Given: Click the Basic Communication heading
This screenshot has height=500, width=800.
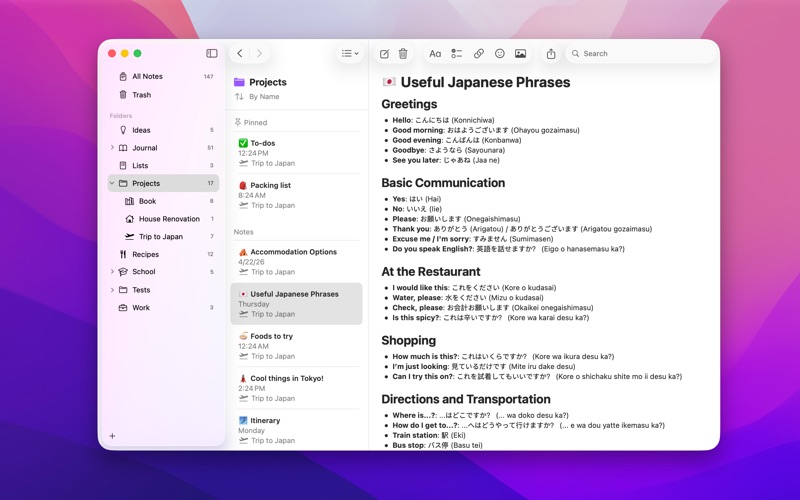Looking at the screenshot, I should tap(443, 183).
